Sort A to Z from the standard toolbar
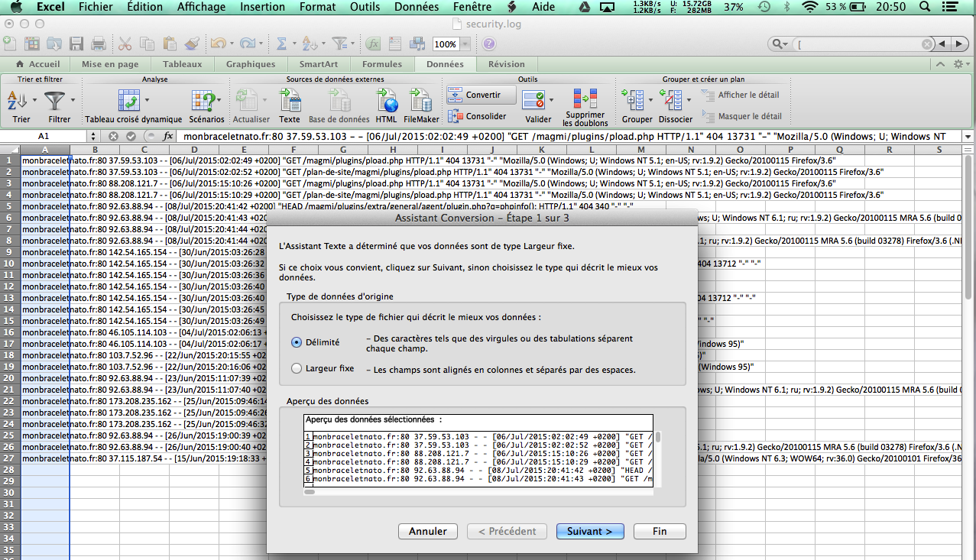976x560 pixels. point(308,44)
